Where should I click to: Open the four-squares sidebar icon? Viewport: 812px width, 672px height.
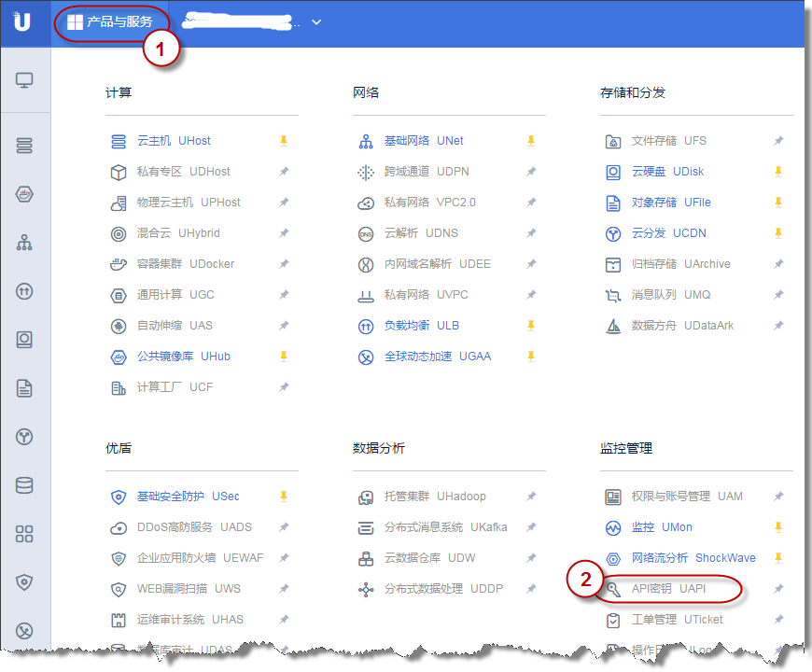pos(24,534)
